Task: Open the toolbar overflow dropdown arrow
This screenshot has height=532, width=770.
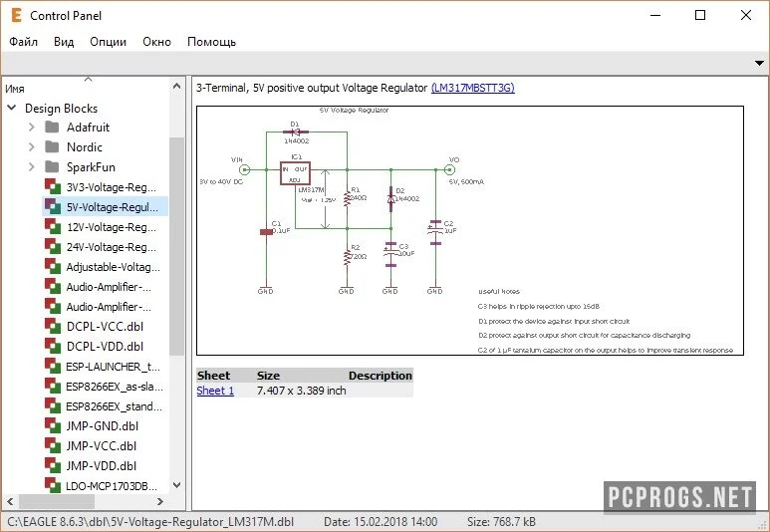Action: click(759, 63)
